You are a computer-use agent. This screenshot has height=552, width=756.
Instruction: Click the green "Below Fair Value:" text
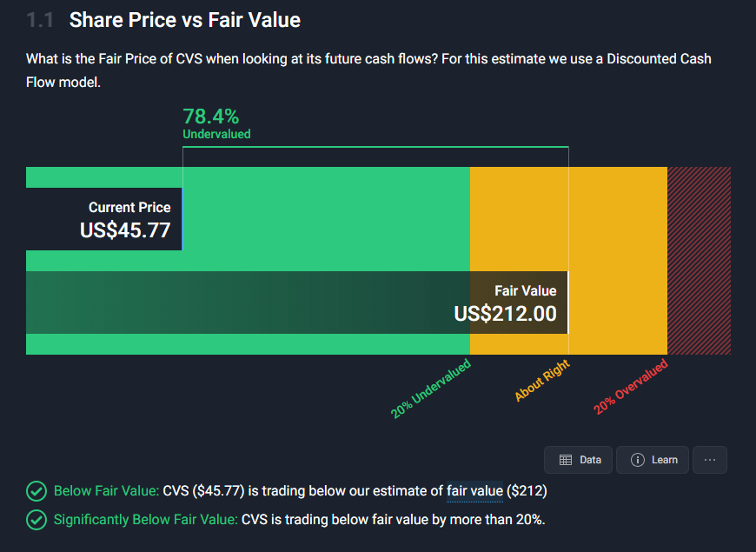coord(106,491)
